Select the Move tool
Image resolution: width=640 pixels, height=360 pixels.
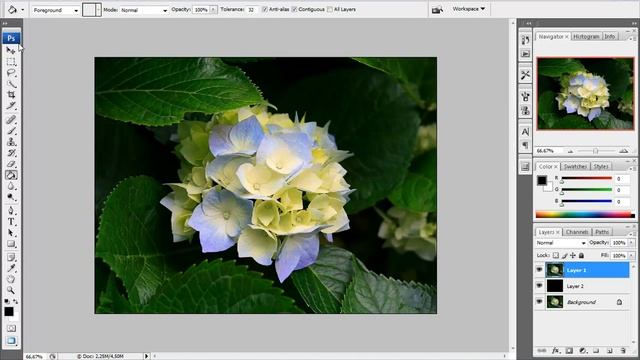pos(11,51)
